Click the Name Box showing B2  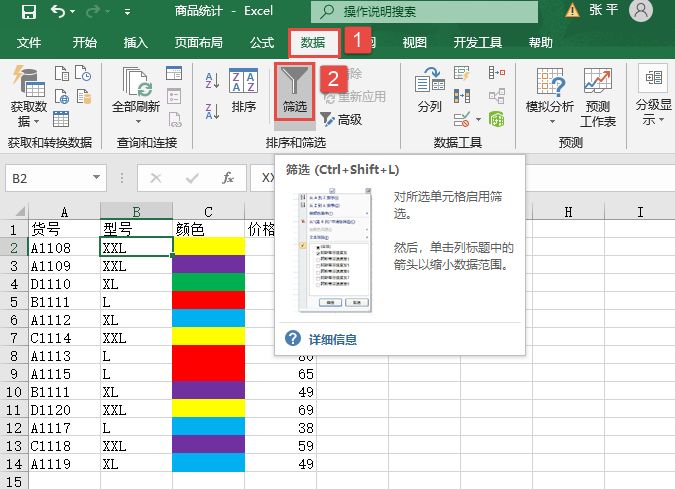[48, 178]
